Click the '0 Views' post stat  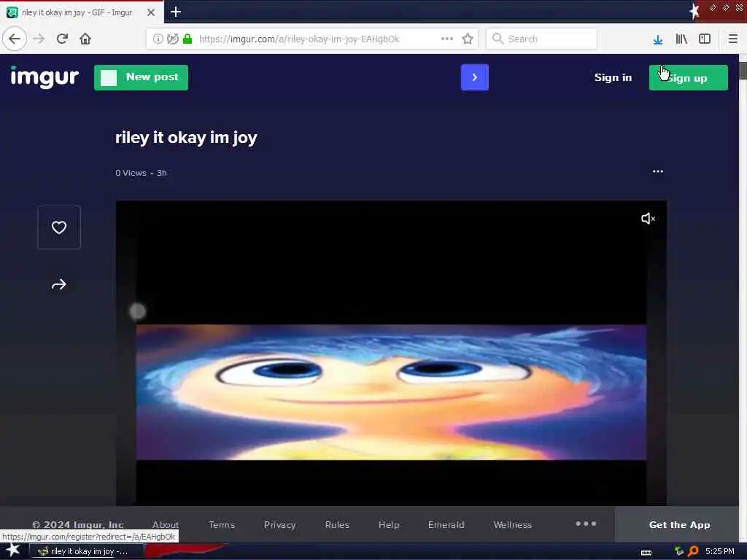(131, 173)
